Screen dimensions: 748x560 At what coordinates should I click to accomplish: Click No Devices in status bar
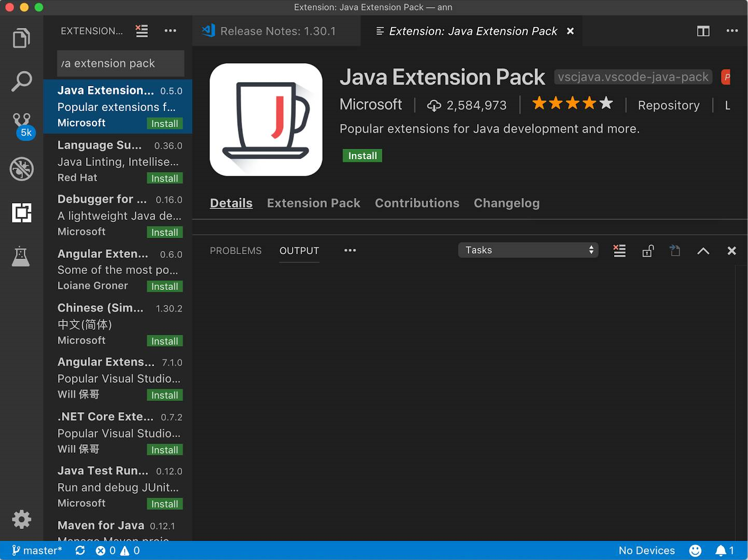point(646,550)
